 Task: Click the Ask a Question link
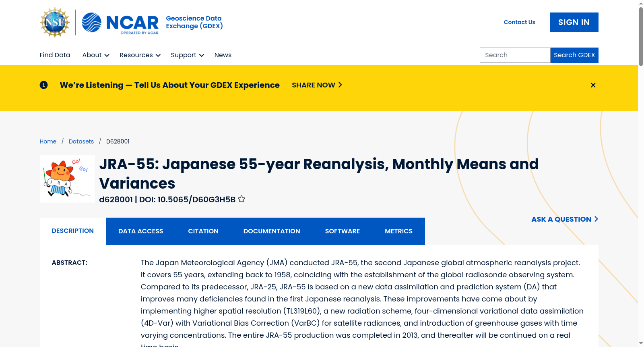pos(565,219)
